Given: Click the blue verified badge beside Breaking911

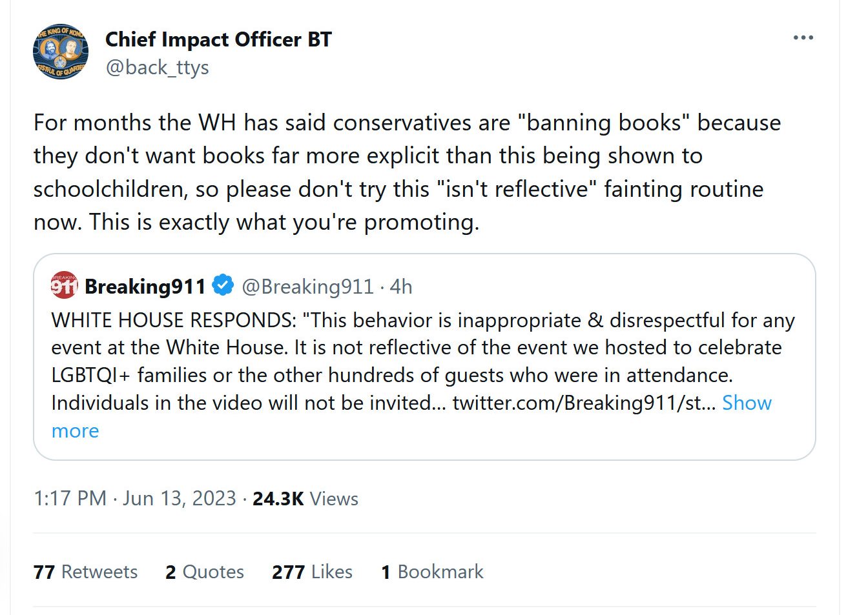Looking at the screenshot, I should (223, 285).
